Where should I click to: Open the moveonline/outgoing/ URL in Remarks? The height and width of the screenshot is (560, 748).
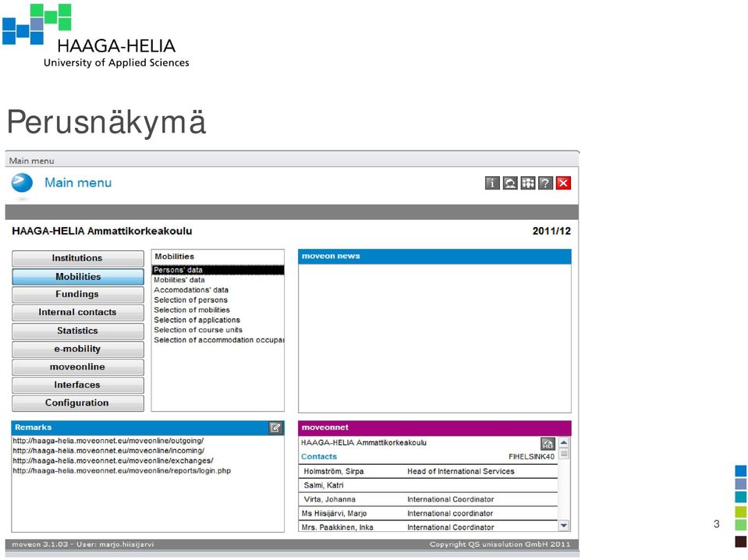pyautogui.click(x=108, y=441)
